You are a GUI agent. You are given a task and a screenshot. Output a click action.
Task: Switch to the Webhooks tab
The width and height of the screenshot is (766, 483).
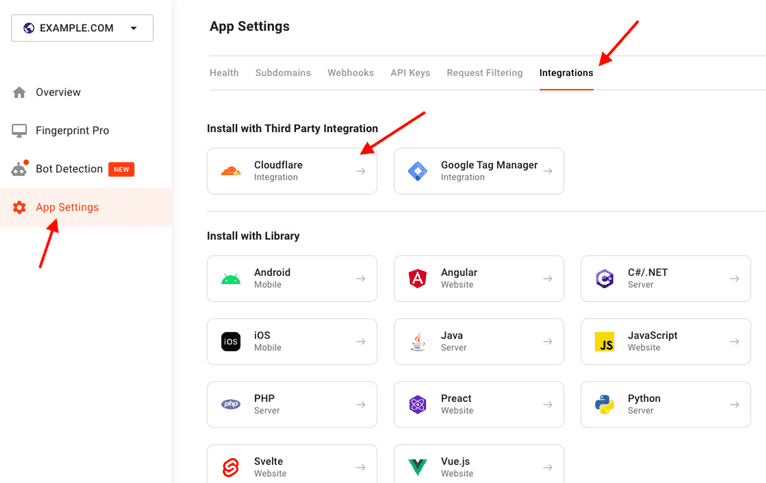(x=350, y=73)
